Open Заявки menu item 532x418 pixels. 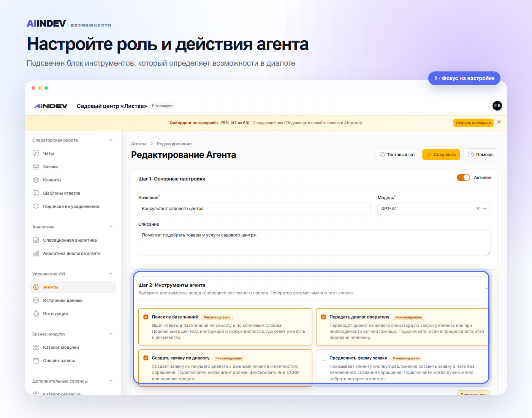73,167
